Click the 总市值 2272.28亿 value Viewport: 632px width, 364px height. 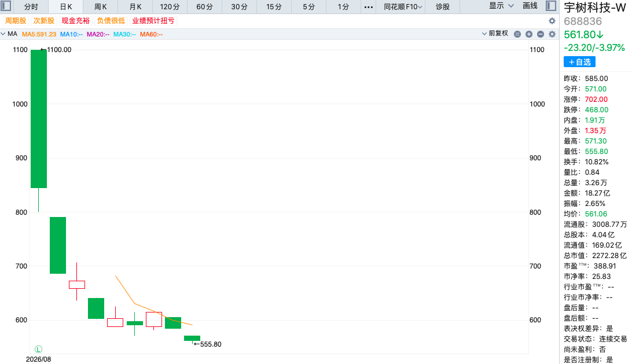(609, 256)
